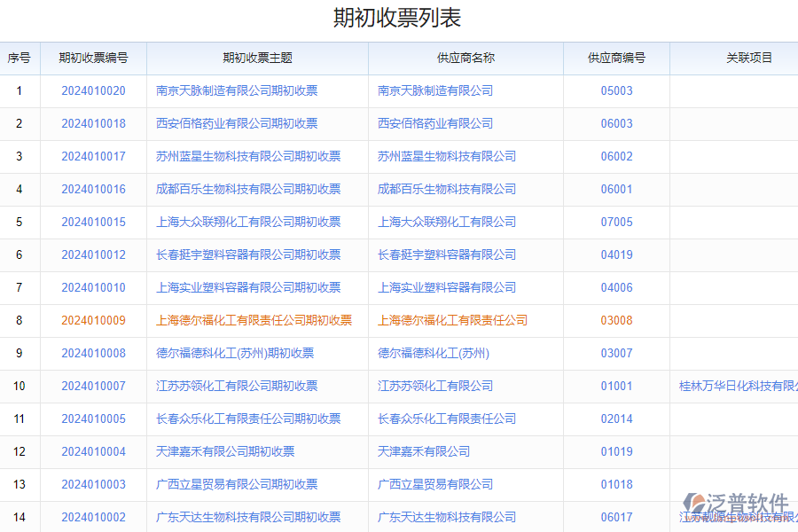Click the 泛普软件 watermark logo

point(738,498)
